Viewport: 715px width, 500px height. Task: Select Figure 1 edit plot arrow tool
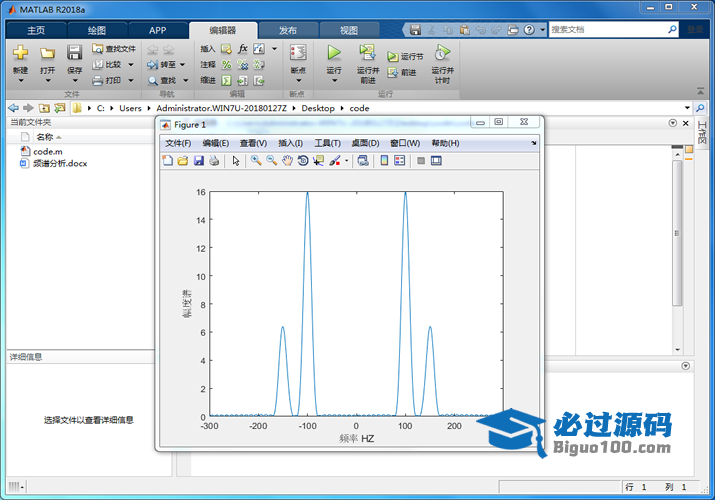236,160
